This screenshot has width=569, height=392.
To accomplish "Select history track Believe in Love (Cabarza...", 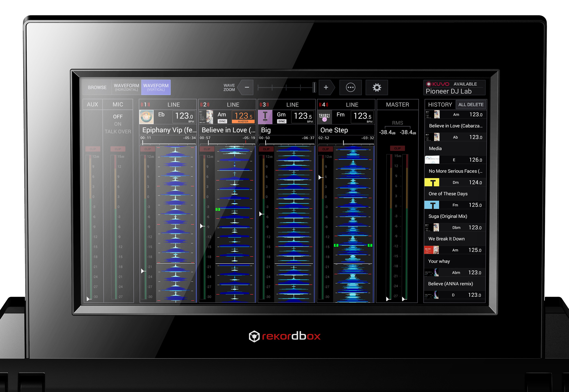I will 455,126.
